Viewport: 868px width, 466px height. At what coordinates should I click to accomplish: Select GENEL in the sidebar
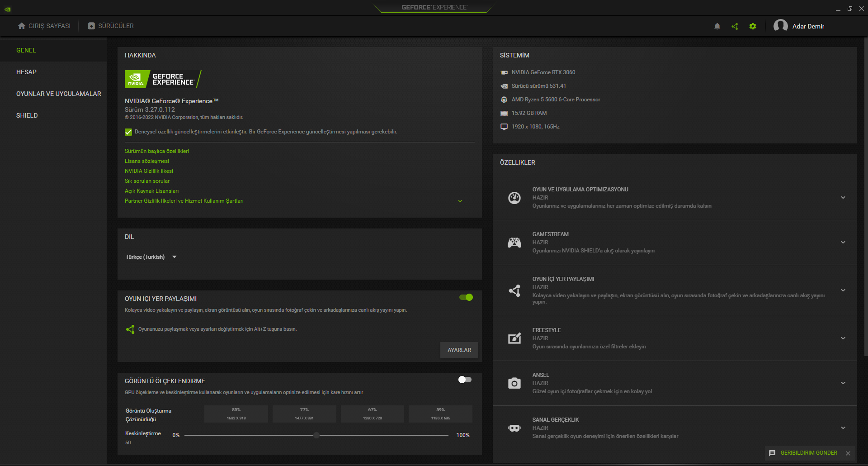[x=53, y=50]
